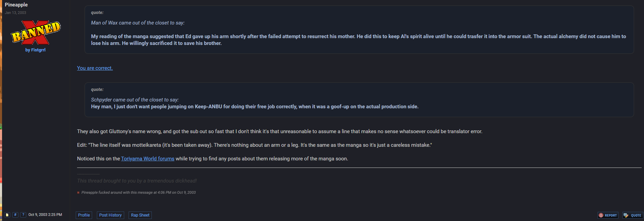Follow the 'You are correct.' link
644x221 pixels.
tap(95, 68)
